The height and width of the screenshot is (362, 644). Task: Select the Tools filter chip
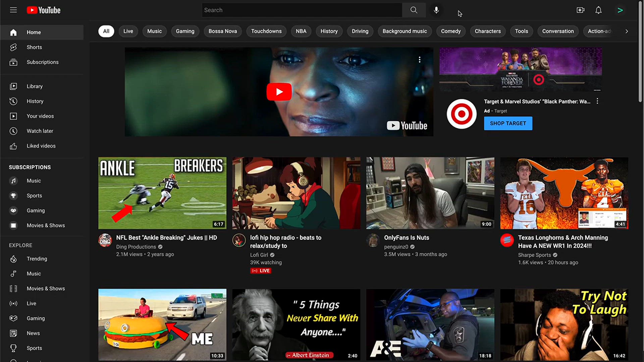coord(522,31)
